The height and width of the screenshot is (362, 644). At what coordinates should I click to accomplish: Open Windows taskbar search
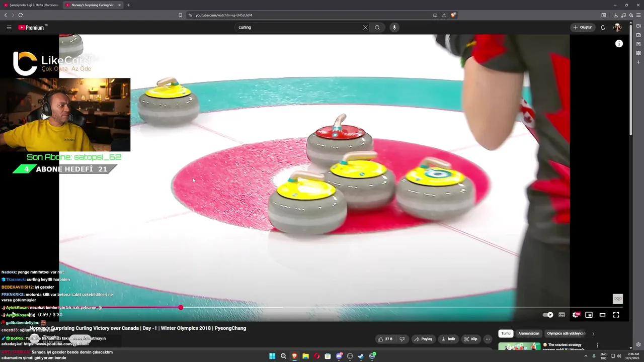coord(283,356)
